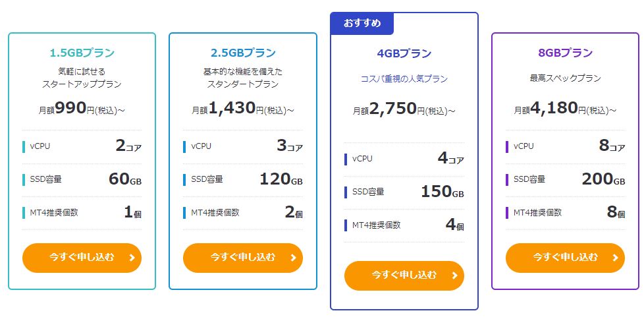644x317 pixels.
Task: Click the 4GBプラン title
Action: click(x=404, y=54)
